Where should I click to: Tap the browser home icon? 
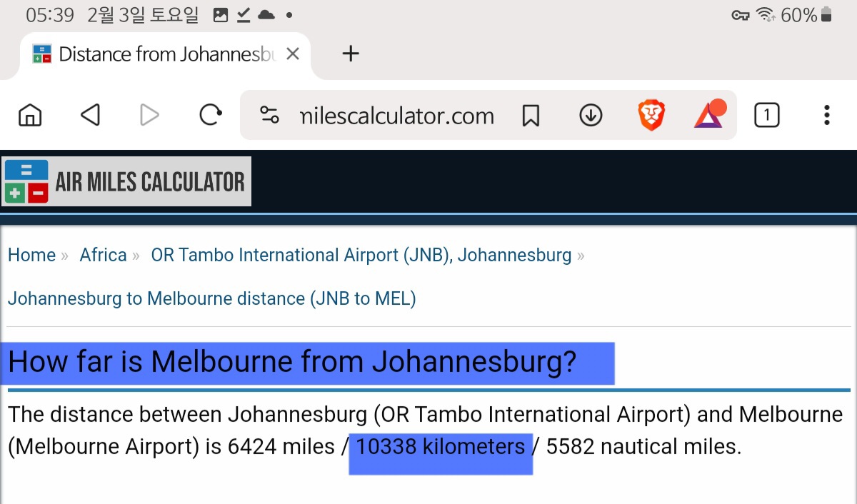(30, 115)
